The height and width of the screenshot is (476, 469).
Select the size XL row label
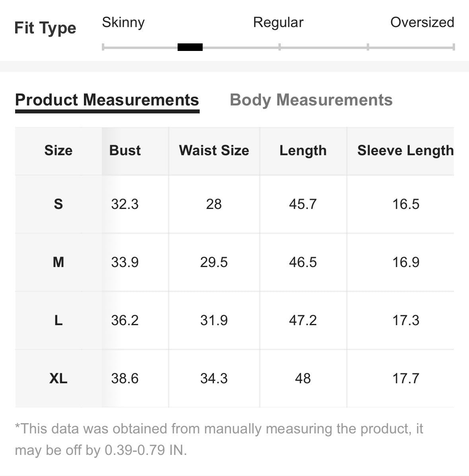click(58, 378)
